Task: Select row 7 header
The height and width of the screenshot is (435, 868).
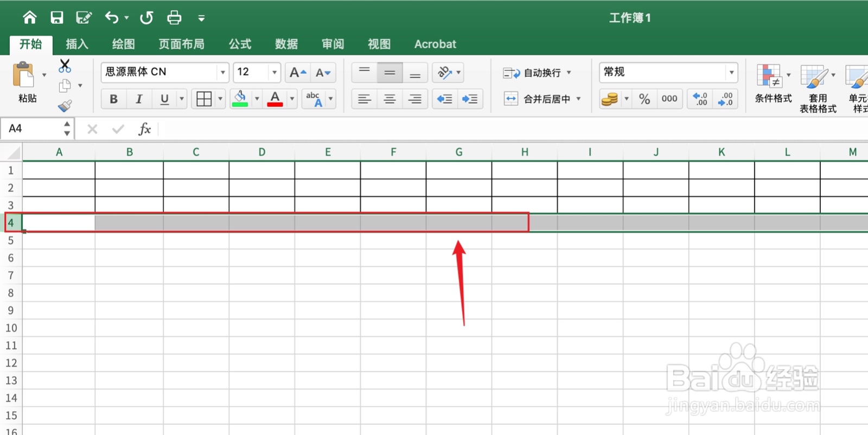Action: point(11,276)
